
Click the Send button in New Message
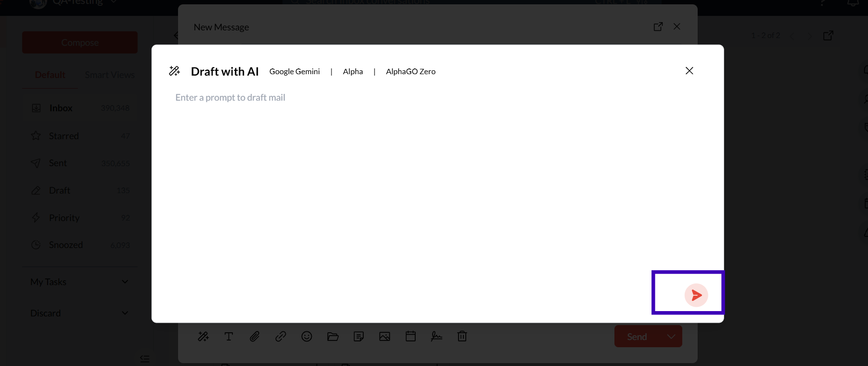pyautogui.click(x=637, y=337)
